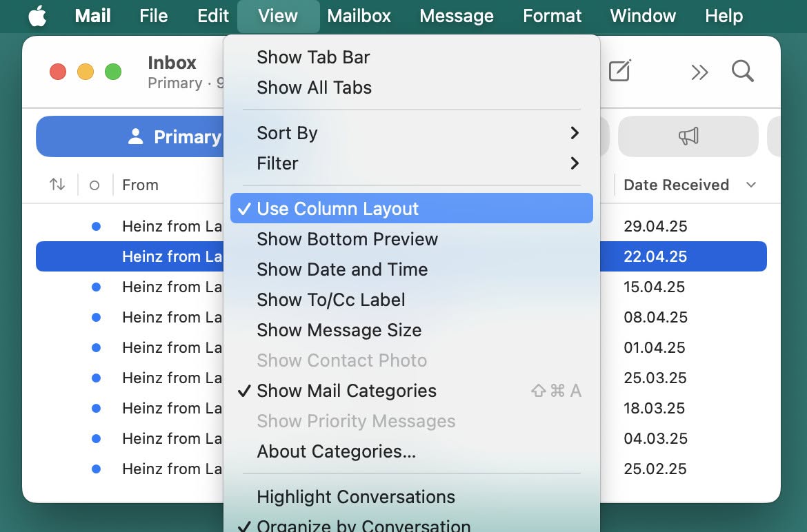This screenshot has height=532, width=807.
Task: Expand the toolbar overflow chevrons
Action: (x=699, y=72)
